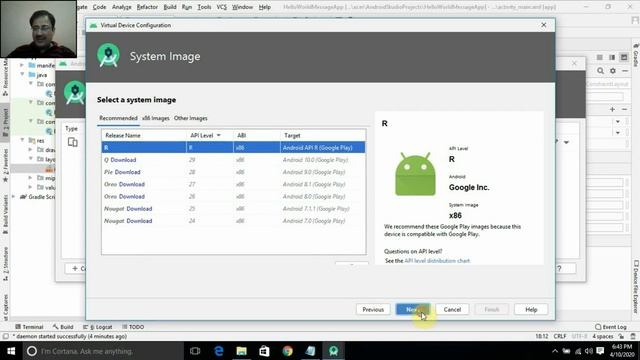Select the Android 10.0 (Google Play) target cell
This screenshot has width=640, height=360.
pos(315,160)
